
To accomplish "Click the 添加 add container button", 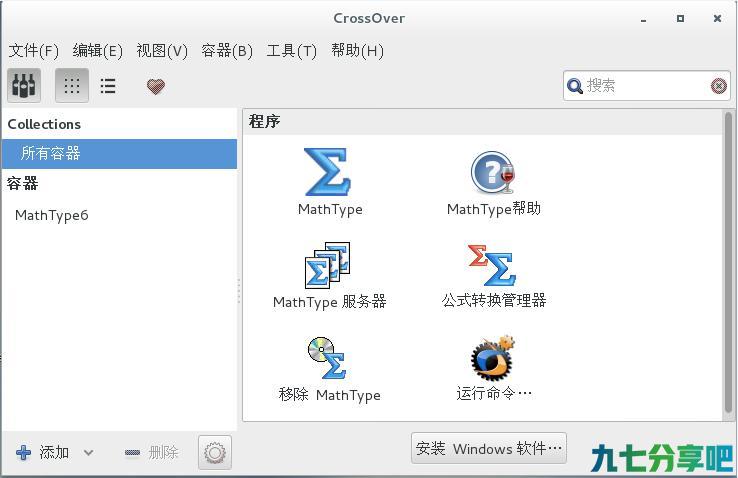I will [42, 453].
